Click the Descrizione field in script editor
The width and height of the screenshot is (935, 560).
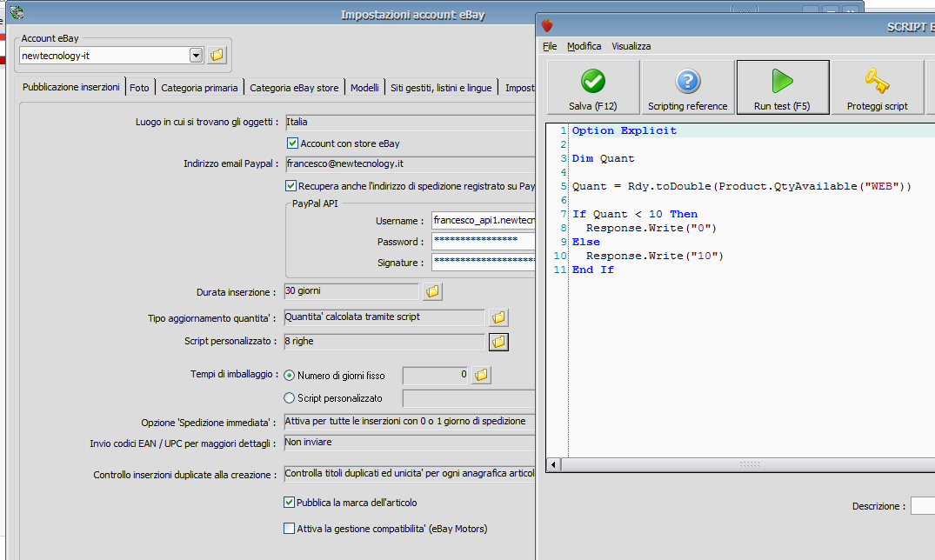coord(923,506)
